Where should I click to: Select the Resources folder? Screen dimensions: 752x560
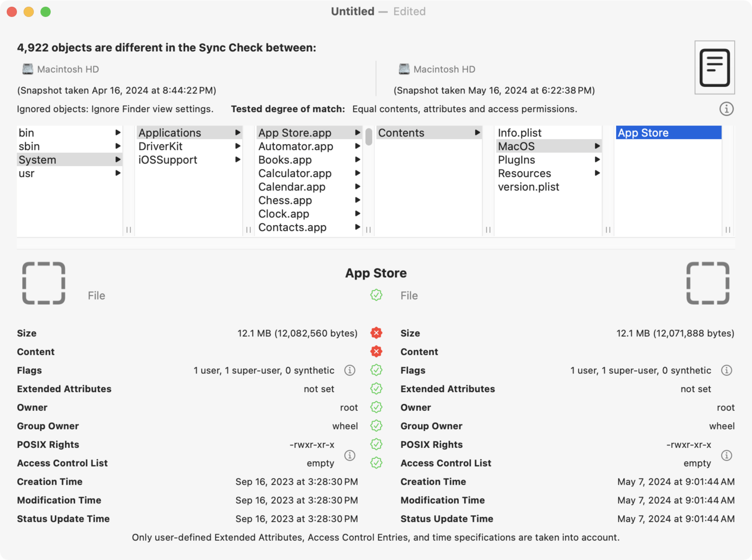(x=549, y=173)
